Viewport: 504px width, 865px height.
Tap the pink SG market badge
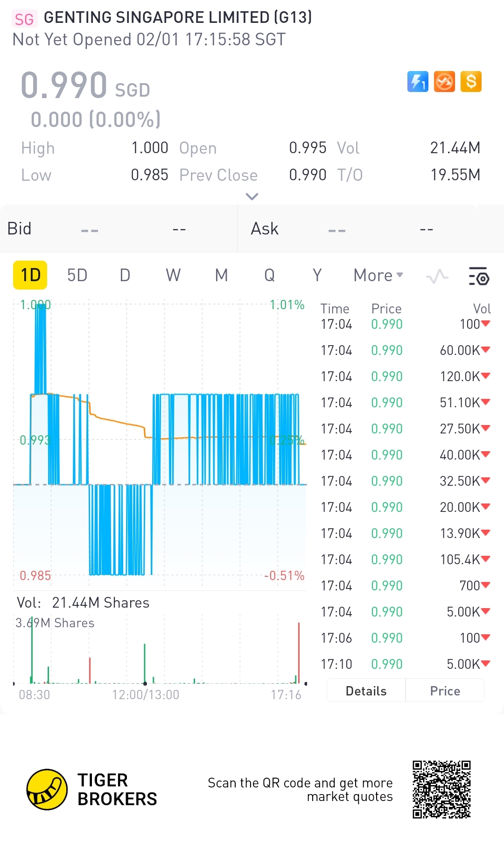[x=24, y=19]
